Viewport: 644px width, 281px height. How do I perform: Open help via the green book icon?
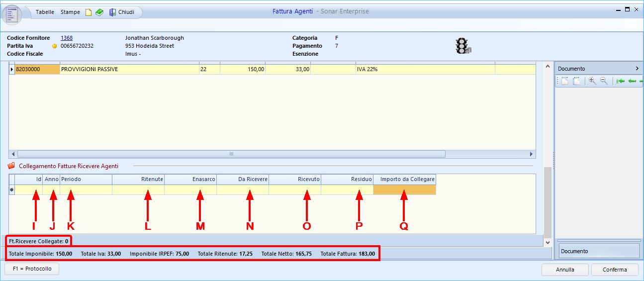99,12
